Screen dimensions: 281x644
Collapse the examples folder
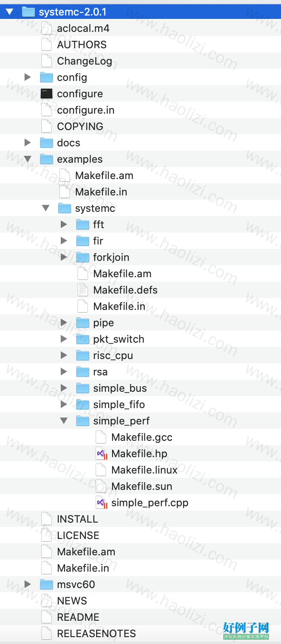28,159
